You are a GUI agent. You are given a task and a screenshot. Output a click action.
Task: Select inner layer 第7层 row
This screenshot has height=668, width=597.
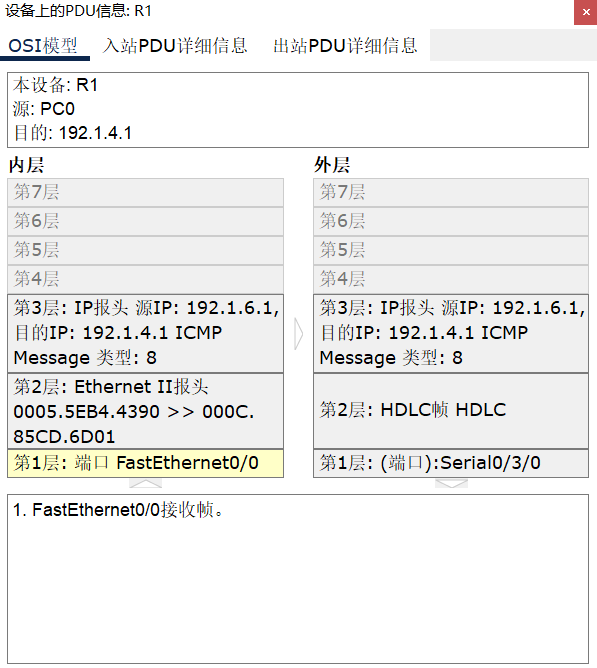145,193
